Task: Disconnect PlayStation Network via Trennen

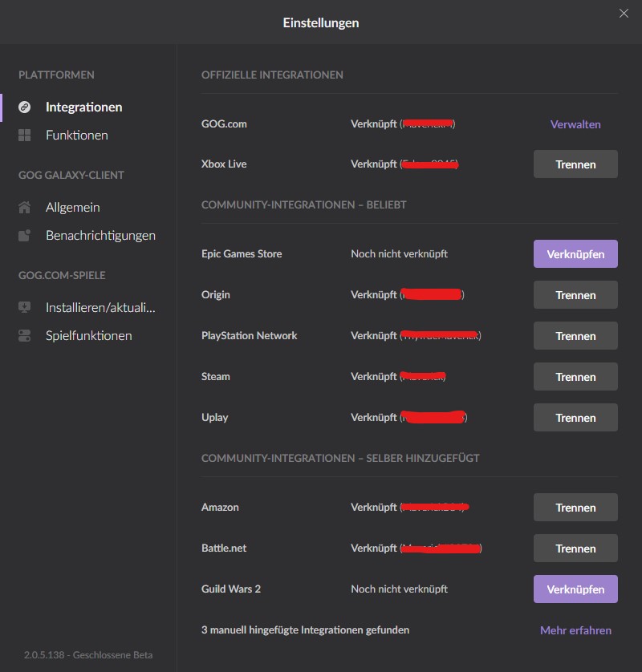Action: pos(575,335)
